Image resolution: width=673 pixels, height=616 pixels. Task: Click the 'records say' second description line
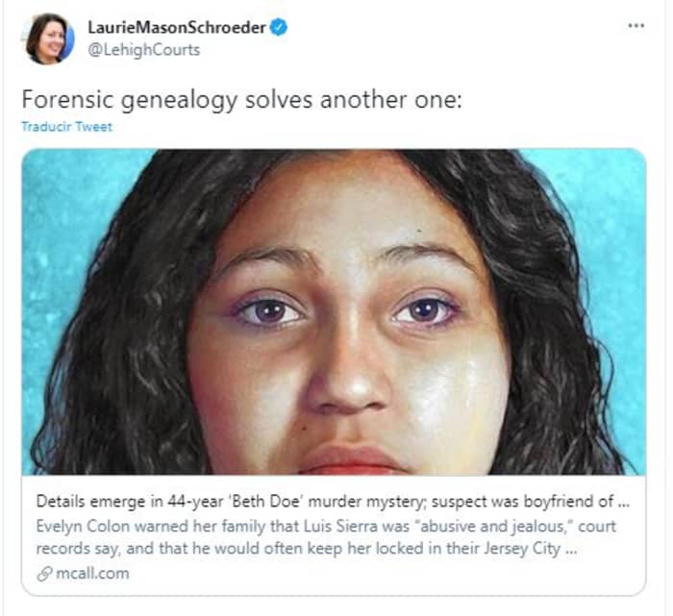click(x=306, y=548)
